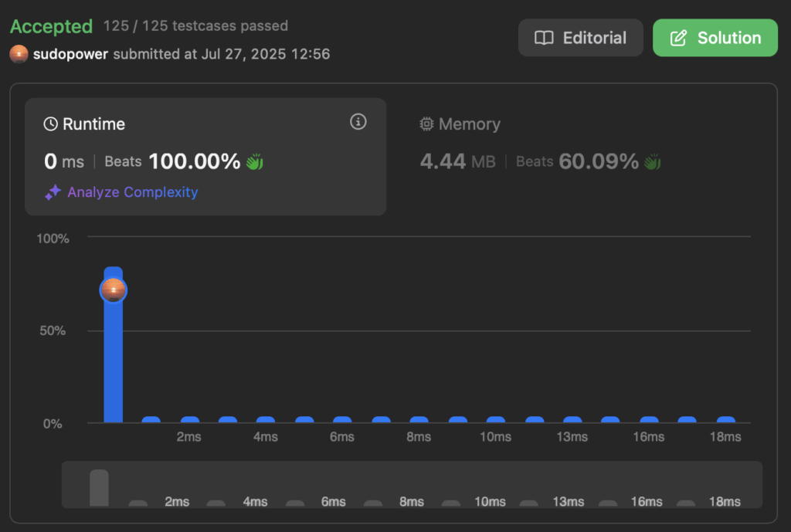Click the 10ms label in the range overview strip
Screen dimensions: 791x532
click(490, 502)
